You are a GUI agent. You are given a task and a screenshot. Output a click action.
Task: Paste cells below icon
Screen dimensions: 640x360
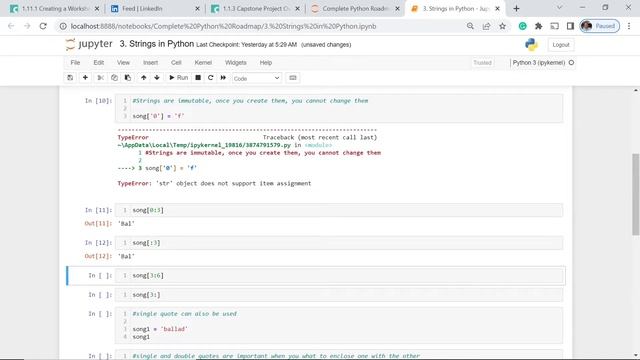click(x=128, y=78)
